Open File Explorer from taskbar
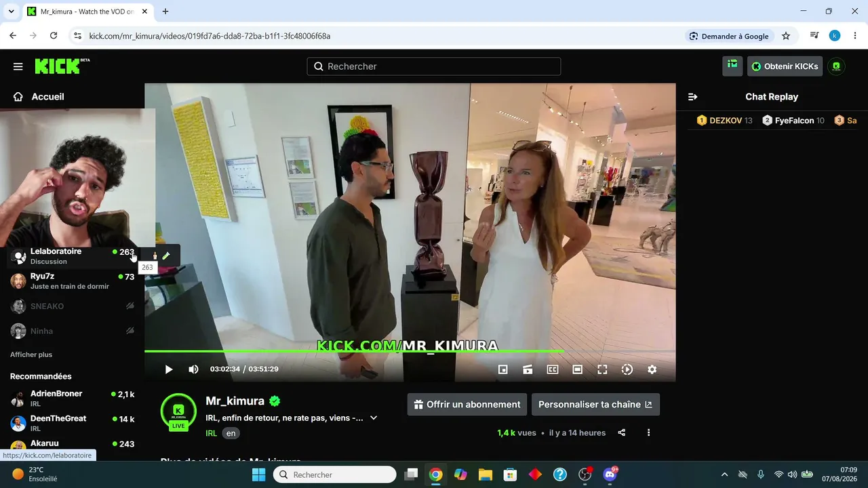 [x=485, y=474]
